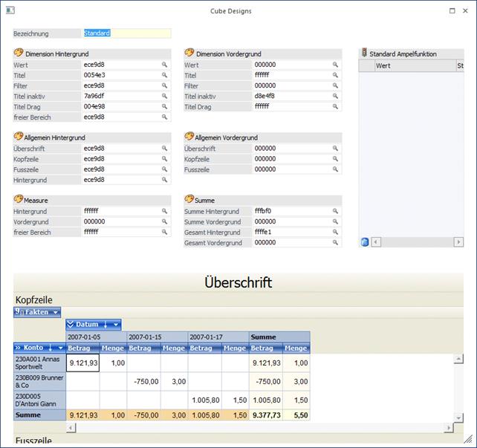477x448 pixels.
Task: Open lookup for Allgemein Vordergrund Fusszeile
Action: [x=336, y=169]
